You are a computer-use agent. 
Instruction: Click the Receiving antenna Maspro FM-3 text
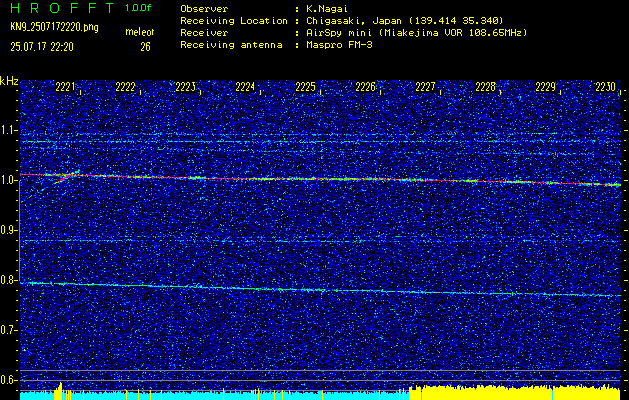click(339, 45)
